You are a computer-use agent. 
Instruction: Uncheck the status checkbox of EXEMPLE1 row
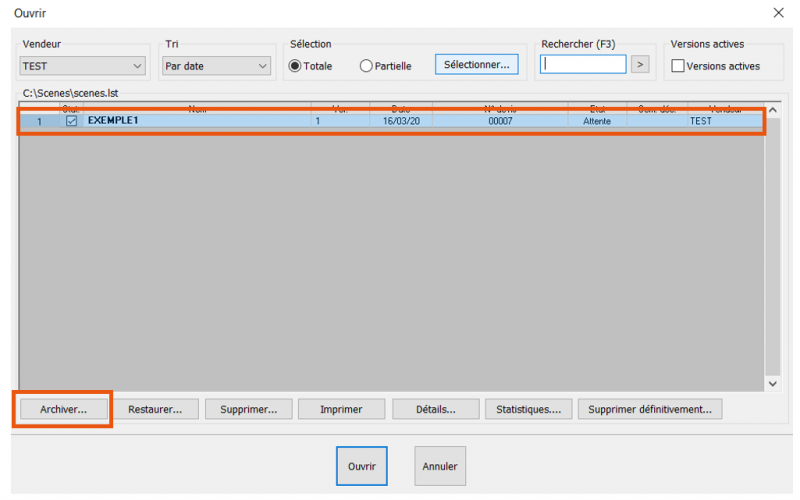click(71, 121)
